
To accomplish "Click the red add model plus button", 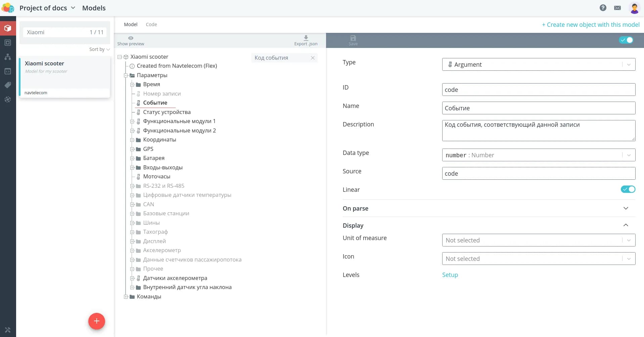I will point(96,321).
